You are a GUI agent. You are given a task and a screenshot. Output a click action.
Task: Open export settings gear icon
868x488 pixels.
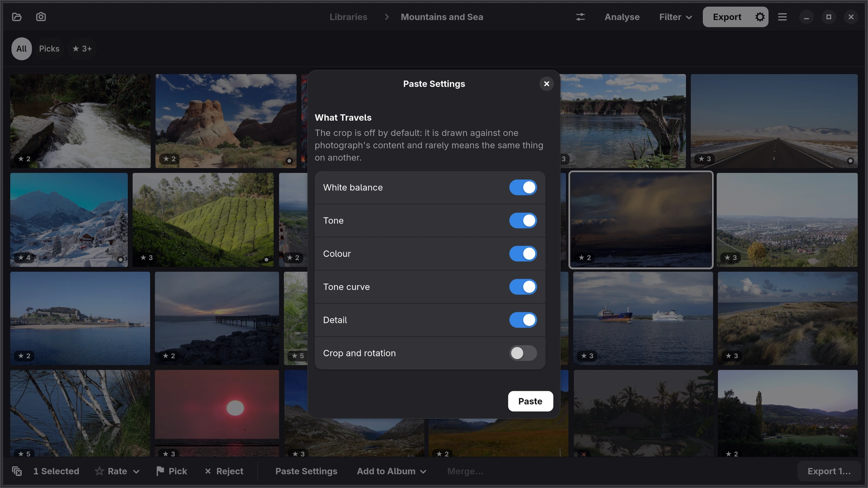point(759,17)
